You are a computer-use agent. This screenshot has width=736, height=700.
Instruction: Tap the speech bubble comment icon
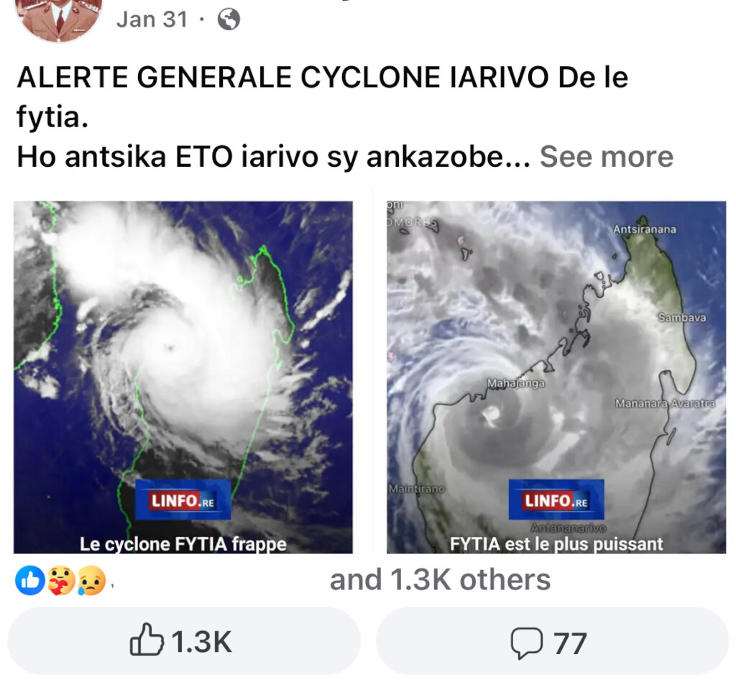point(526,642)
